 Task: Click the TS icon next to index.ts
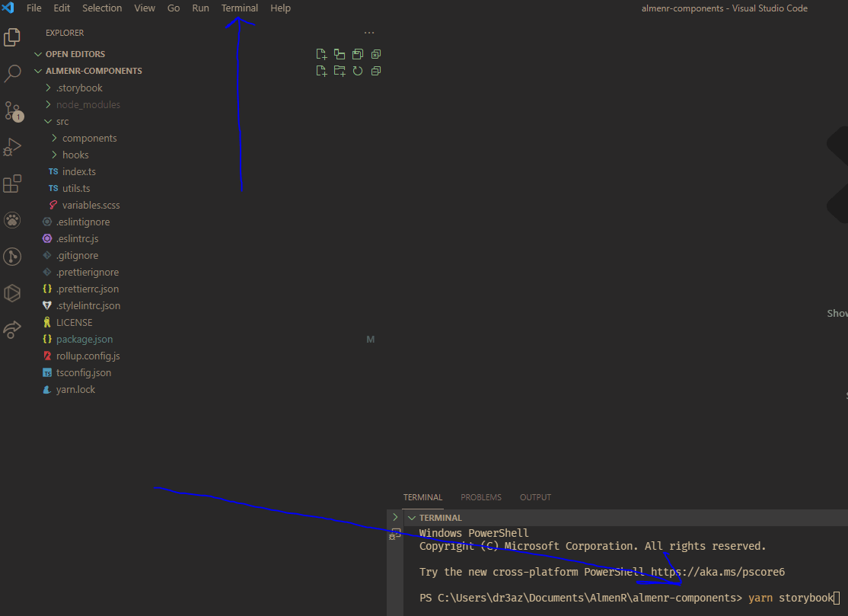[53, 171]
